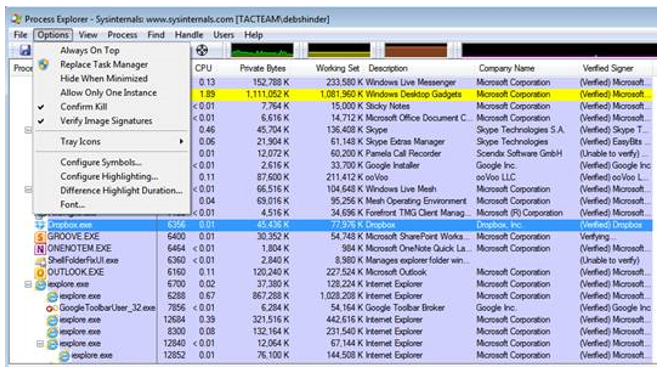662x369 pixels.
Task: Click the yellow commit history graph
Action: pos(339,50)
